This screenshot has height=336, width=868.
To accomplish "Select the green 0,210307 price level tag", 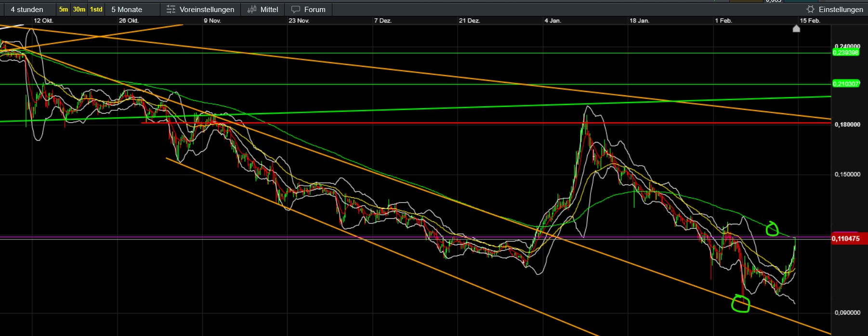I will click(x=845, y=84).
